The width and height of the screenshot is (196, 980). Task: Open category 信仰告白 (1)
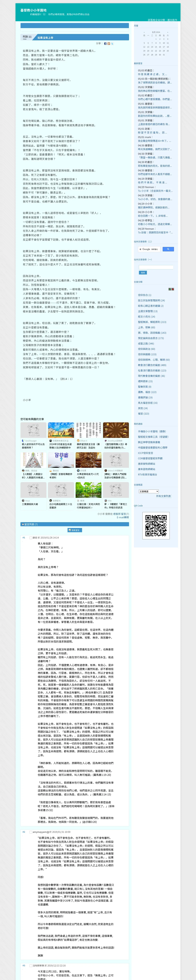click(145, 295)
